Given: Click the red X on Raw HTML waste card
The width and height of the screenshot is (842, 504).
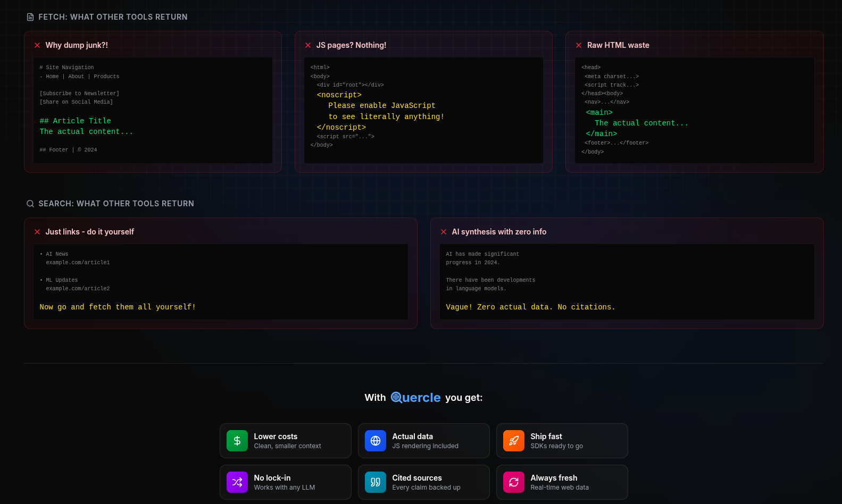Looking at the screenshot, I should click(x=579, y=45).
